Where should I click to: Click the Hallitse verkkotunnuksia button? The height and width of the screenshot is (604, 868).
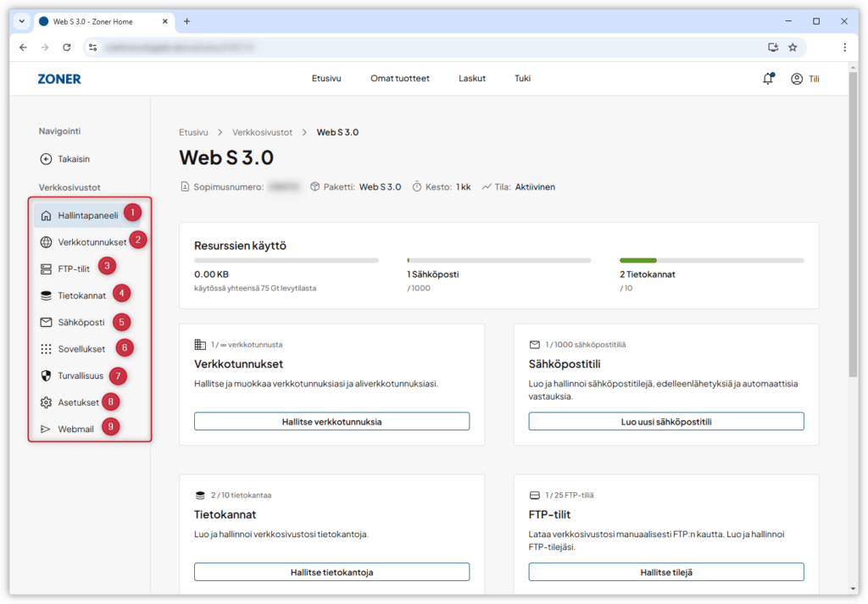[331, 421]
